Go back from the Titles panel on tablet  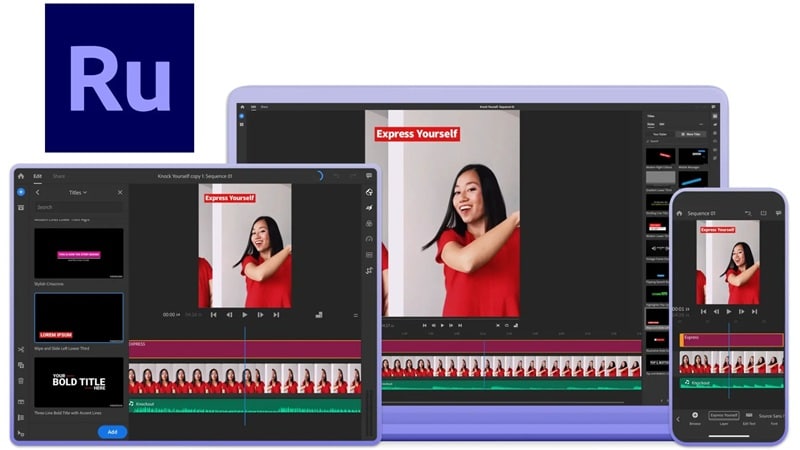[37, 192]
